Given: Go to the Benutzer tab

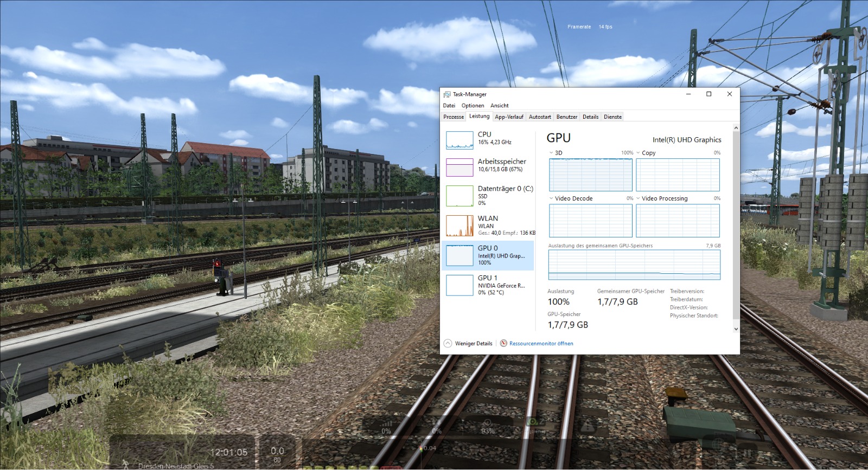Looking at the screenshot, I should tap(567, 117).
